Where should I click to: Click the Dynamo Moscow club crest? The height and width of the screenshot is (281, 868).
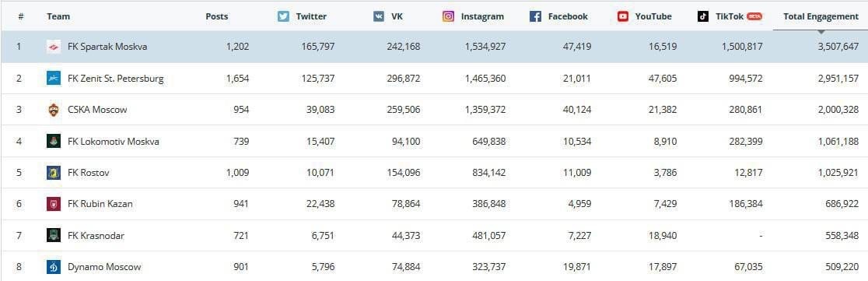pyautogui.click(x=54, y=267)
